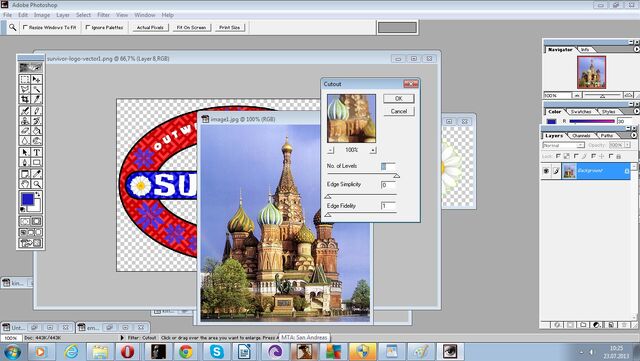Select the Hand tool
This screenshot has width=640, height=361.
(x=25, y=184)
